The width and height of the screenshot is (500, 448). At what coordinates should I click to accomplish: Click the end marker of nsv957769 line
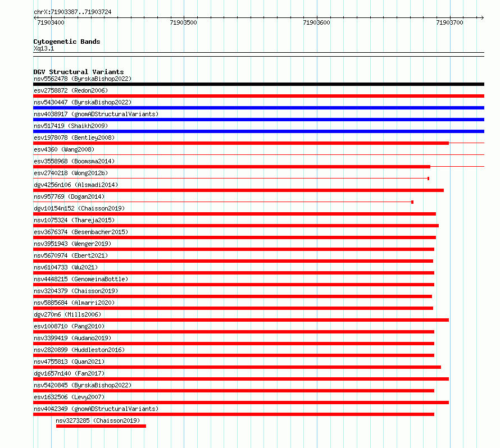point(412,202)
